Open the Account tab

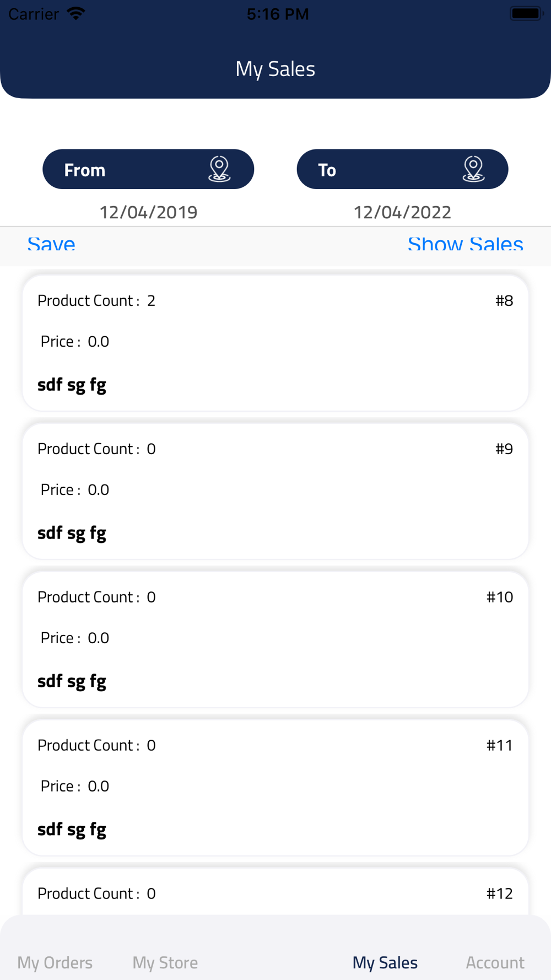click(495, 962)
